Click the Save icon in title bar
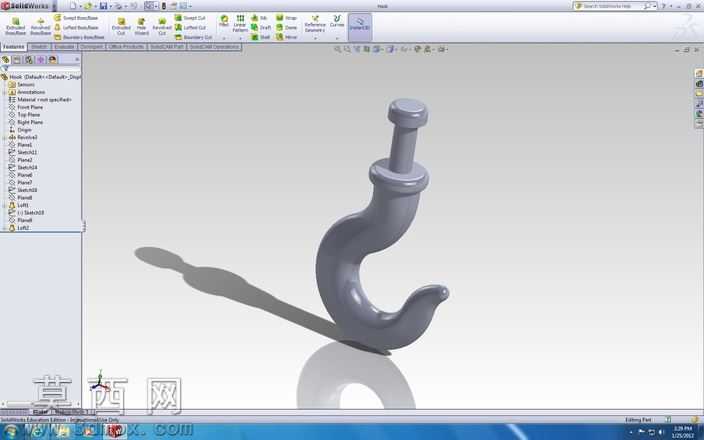 pos(103,6)
